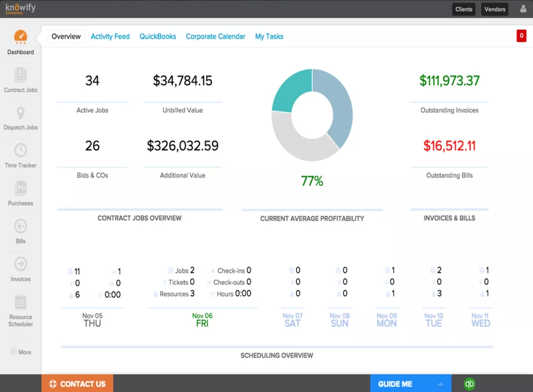This screenshot has width=533, height=392.
Task: Open the Resource Scheduler calendar icon
Action: tap(20, 302)
